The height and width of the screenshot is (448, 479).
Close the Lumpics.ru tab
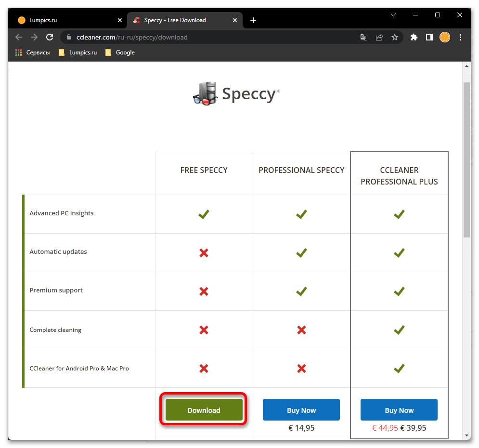coord(120,20)
